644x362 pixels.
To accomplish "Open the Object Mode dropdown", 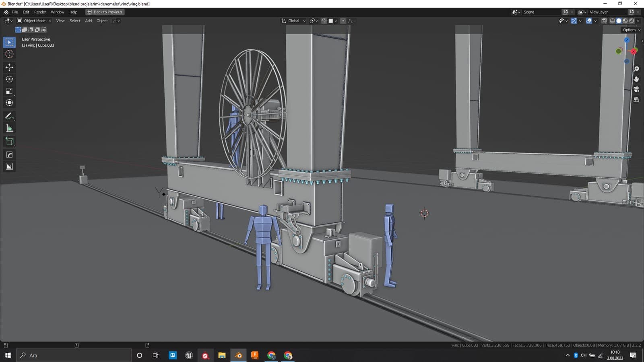I will (34, 21).
